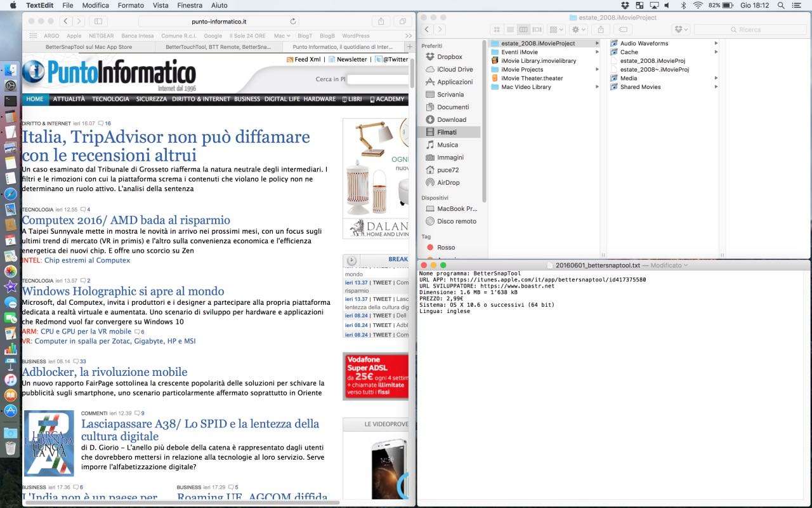The image size is (812, 508).
Task: Open the Formato menu in menu bar
Action: point(131,5)
